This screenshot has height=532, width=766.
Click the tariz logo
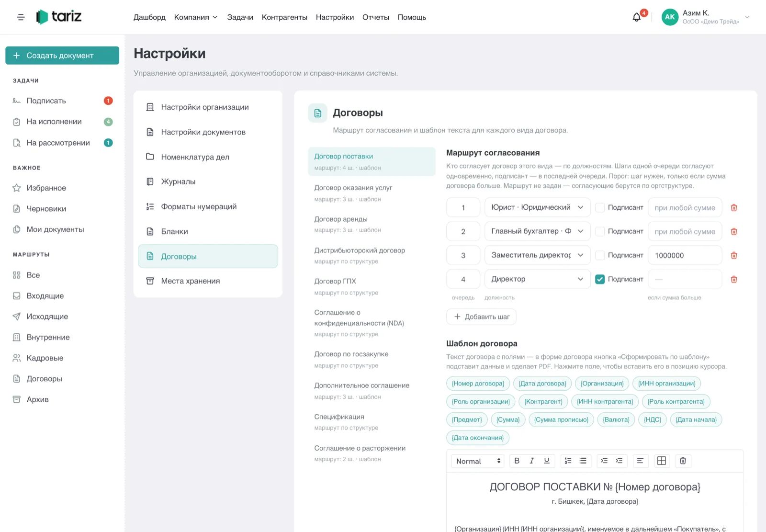coord(59,17)
